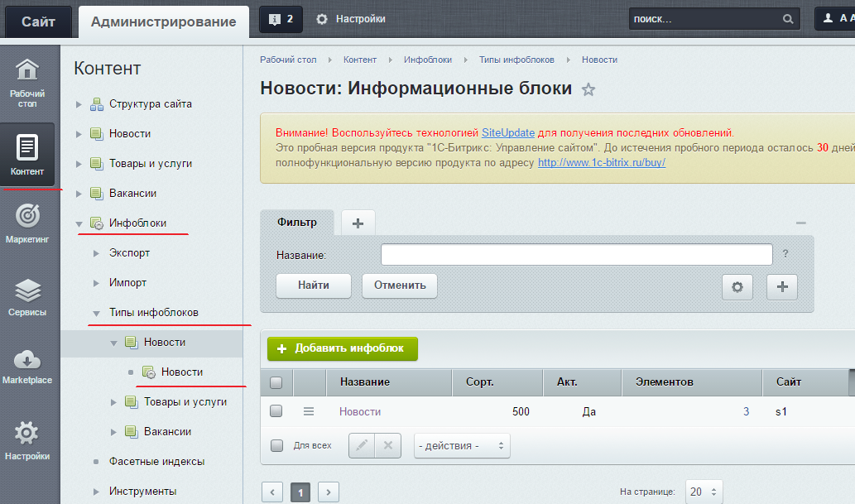Open the 1c-bitrix.ru/buy link
Viewport: 855px width, 504px height.
pyautogui.click(x=602, y=162)
